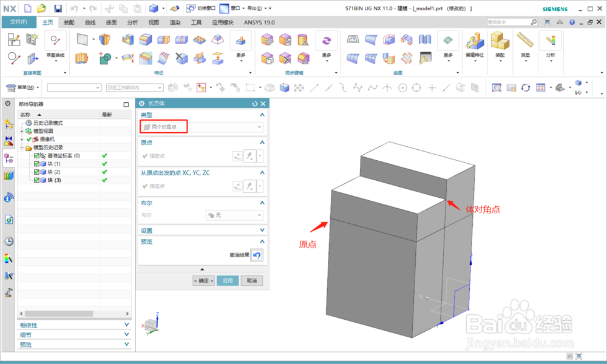Switch to the 分析 ribbon tab
Viewport: 607px width, 364px height.
(x=132, y=22)
